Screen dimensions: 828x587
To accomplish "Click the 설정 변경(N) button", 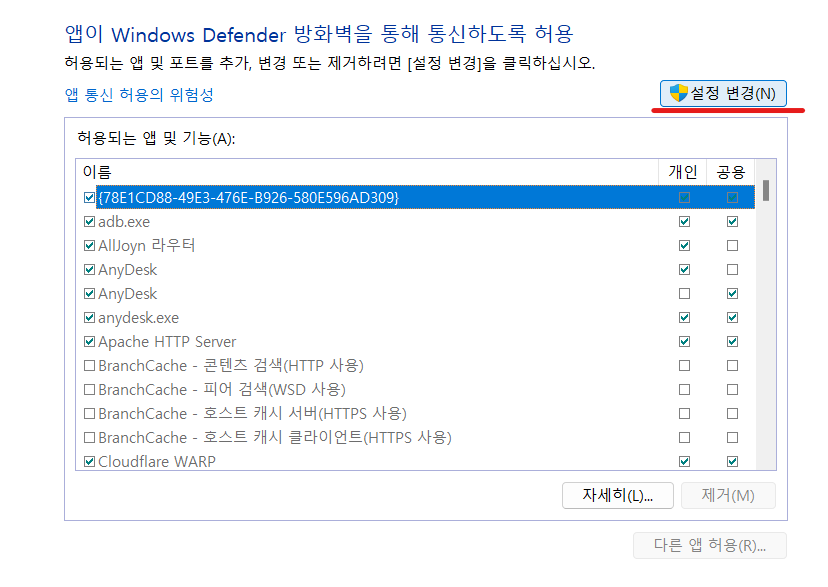I will point(723,93).
